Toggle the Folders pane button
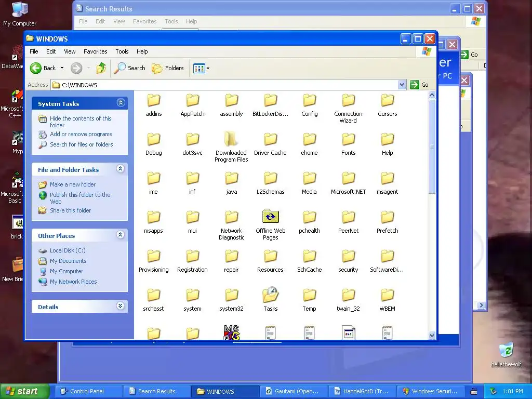532x399 pixels. click(168, 68)
